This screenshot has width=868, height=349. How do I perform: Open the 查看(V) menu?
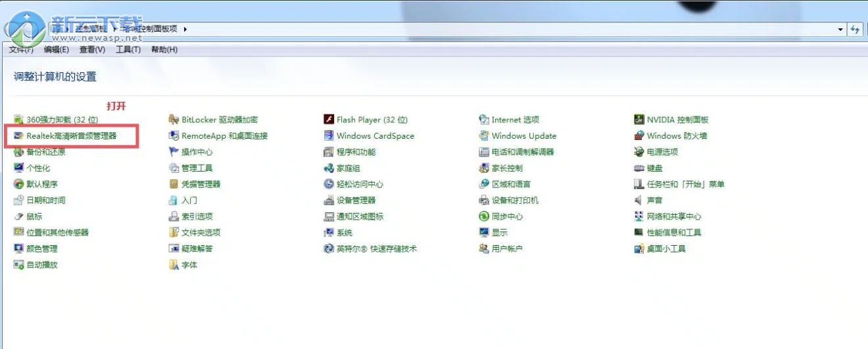[92, 49]
